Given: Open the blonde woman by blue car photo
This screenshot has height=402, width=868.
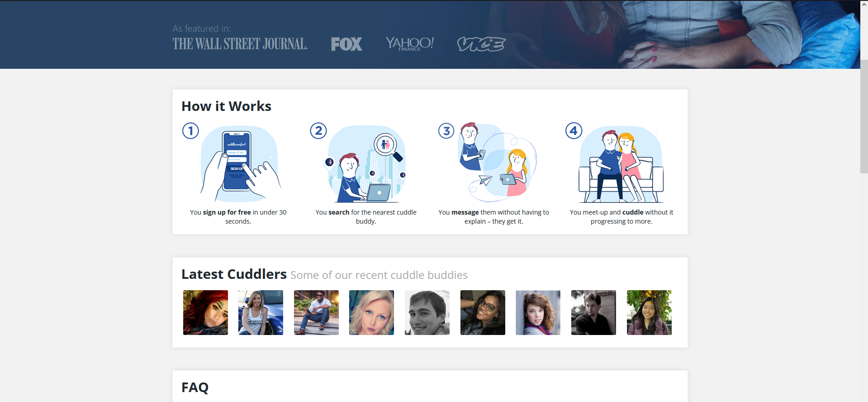Looking at the screenshot, I should (x=261, y=312).
